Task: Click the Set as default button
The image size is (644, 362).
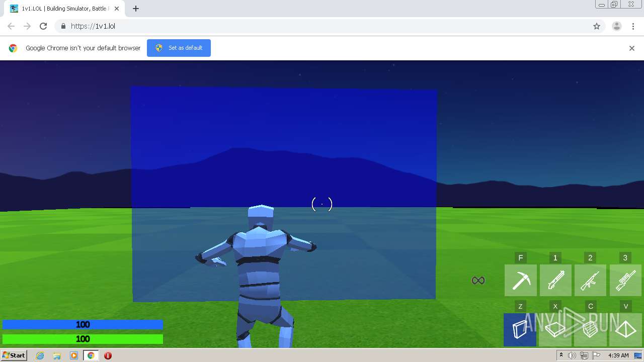Action: pos(179,48)
